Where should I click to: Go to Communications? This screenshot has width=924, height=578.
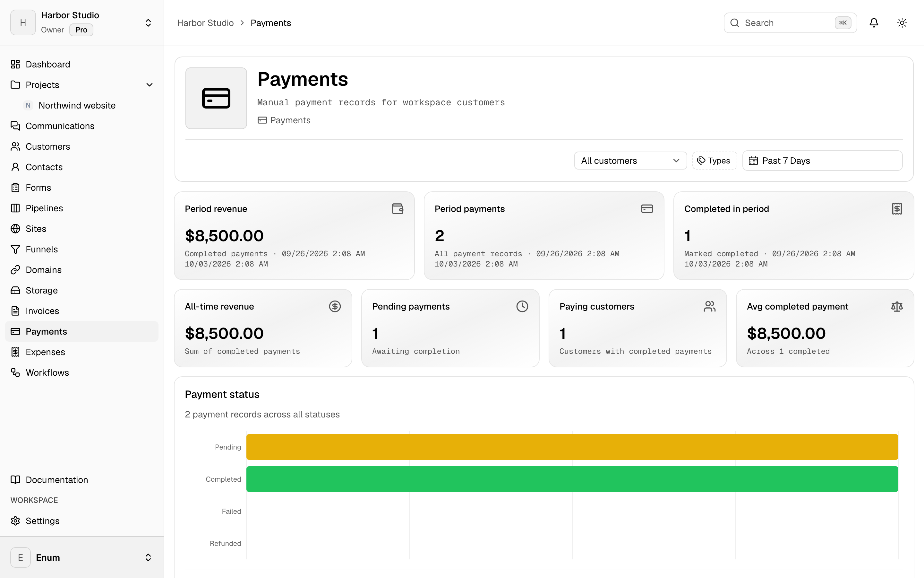pyautogui.click(x=82, y=126)
